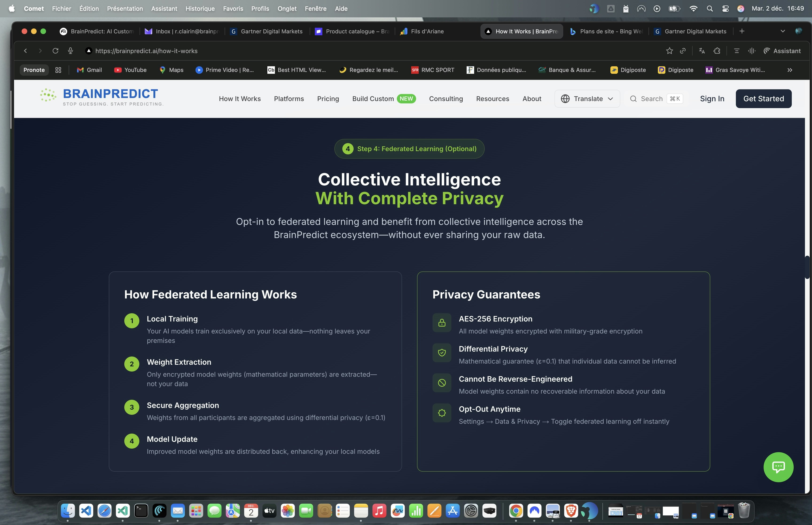The width and height of the screenshot is (812, 525).
Task: Bookmark this page with the star icon
Action: click(669, 51)
